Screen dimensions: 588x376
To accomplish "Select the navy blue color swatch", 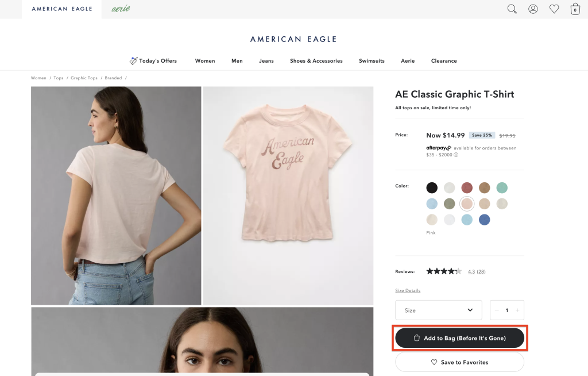I will [485, 220].
